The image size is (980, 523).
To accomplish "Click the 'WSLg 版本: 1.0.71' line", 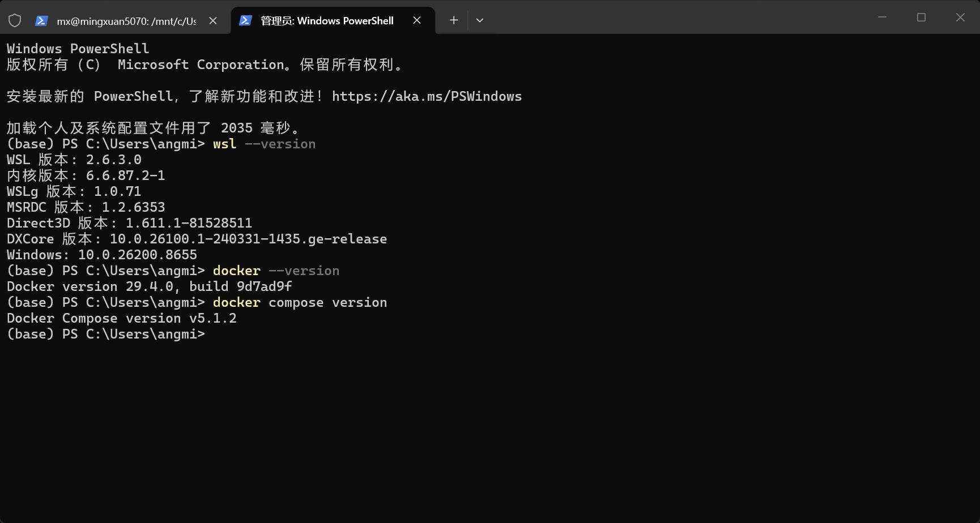I will (74, 191).
